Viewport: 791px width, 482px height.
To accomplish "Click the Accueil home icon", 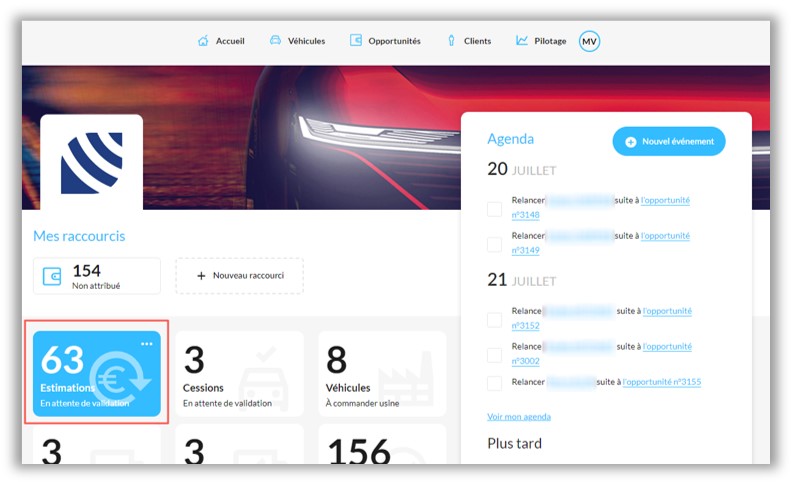I will (x=203, y=41).
